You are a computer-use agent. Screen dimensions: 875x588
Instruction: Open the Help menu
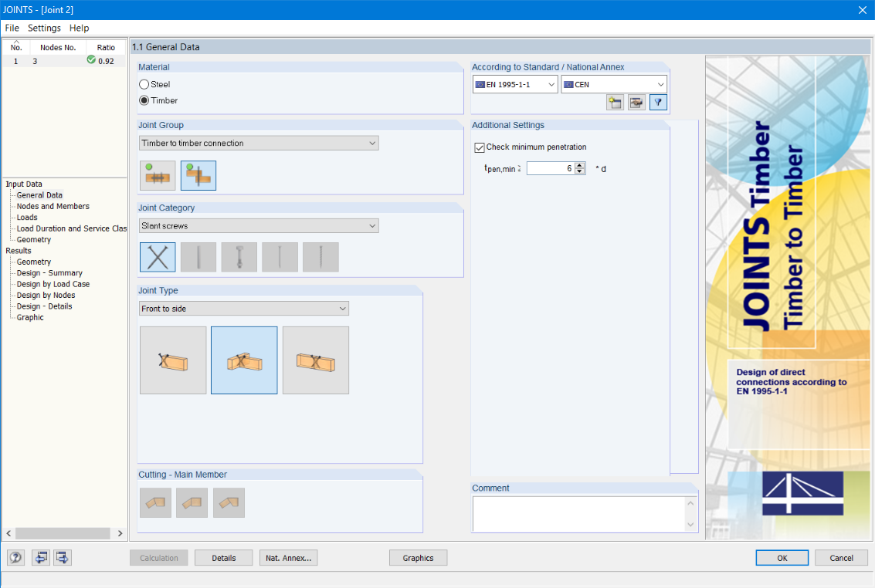[79, 28]
